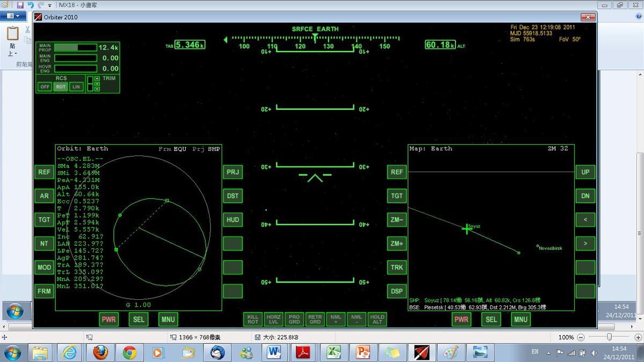Click the DST button on Orbit MFD

[233, 196]
